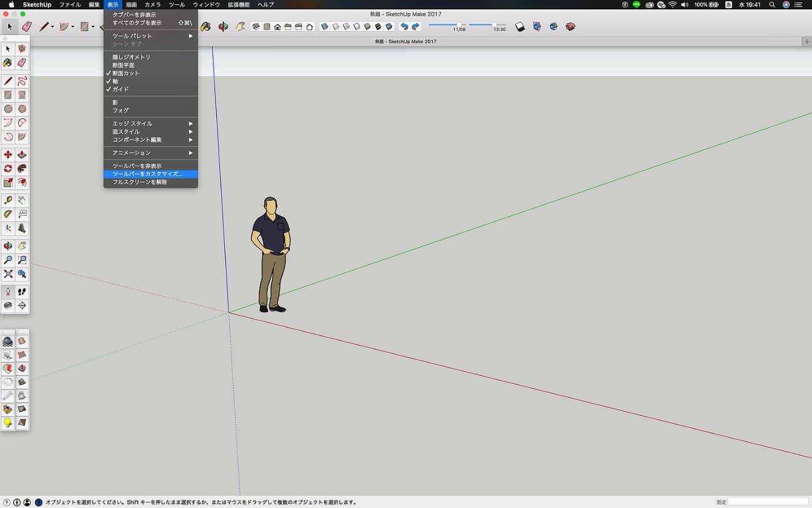Viewport: 812px width, 508px height.
Task: Expand the コンポーネント編集 submenu
Action: point(150,140)
